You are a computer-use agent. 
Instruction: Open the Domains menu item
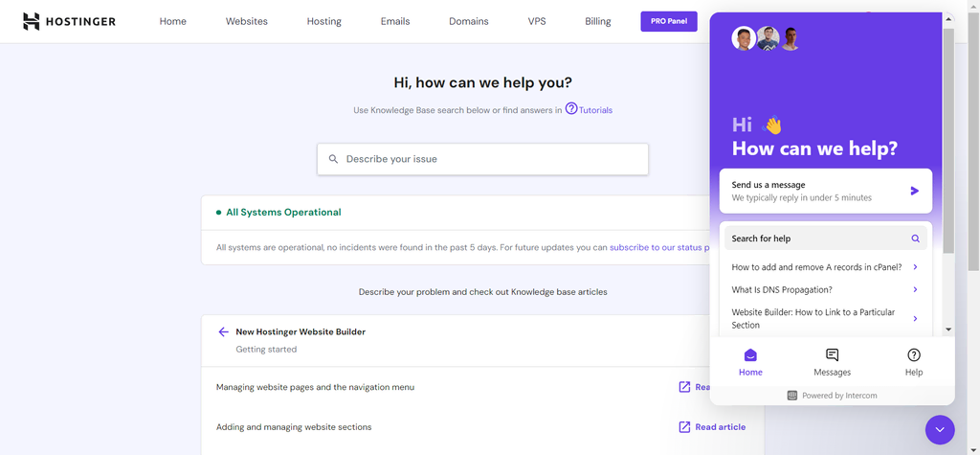(x=468, y=21)
